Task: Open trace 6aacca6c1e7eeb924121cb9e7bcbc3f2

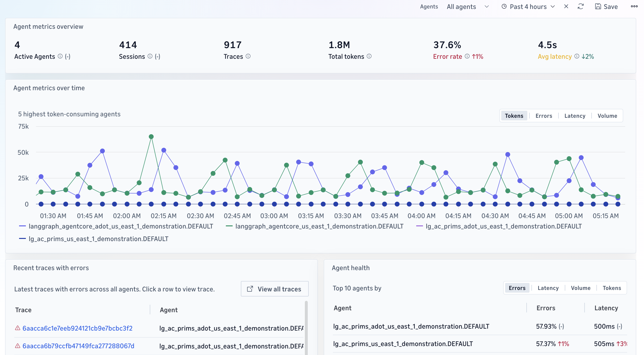Action: pyautogui.click(x=78, y=328)
